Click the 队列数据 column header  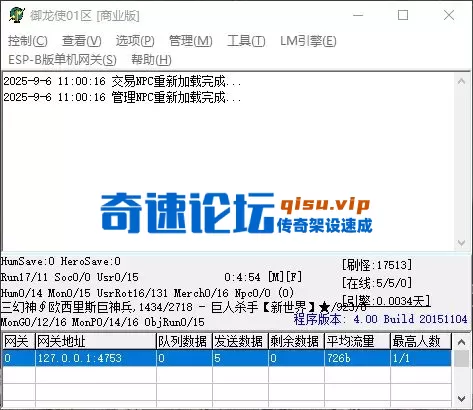185,341
